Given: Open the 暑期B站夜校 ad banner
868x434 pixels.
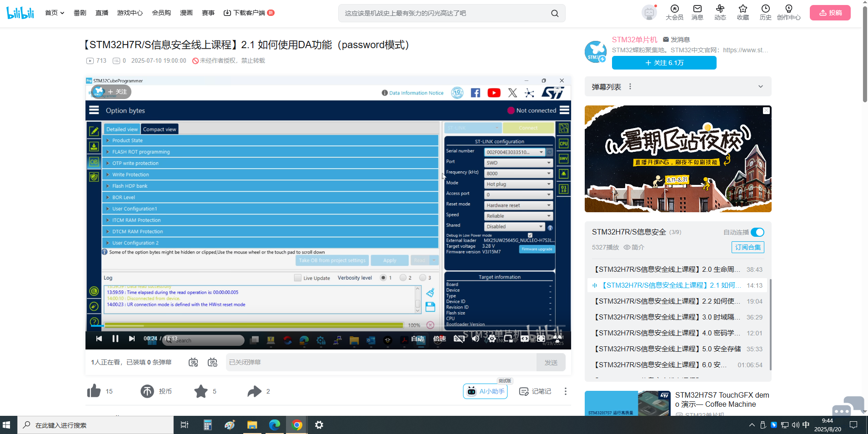Looking at the screenshot, I should coord(678,159).
